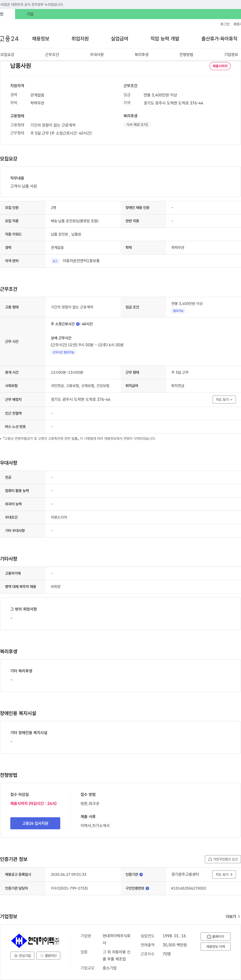Open 채용정보 이력 button
This screenshot has width=241, height=980.
pyautogui.click(x=216, y=947)
